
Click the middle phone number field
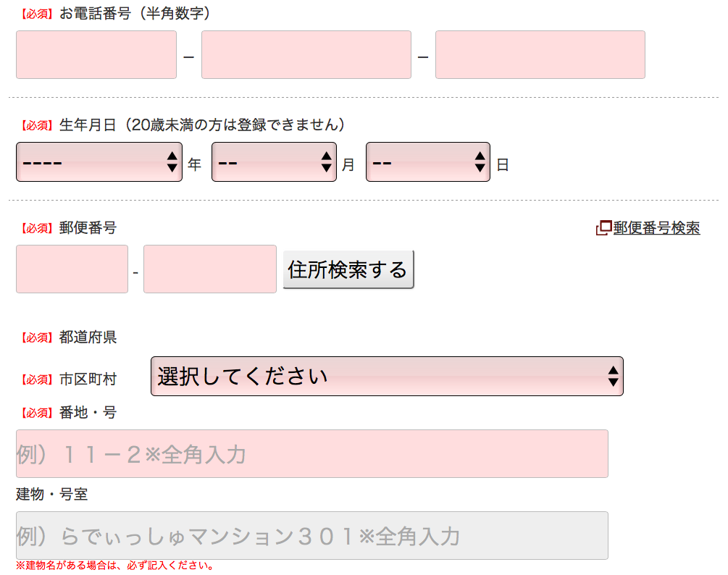pos(306,54)
